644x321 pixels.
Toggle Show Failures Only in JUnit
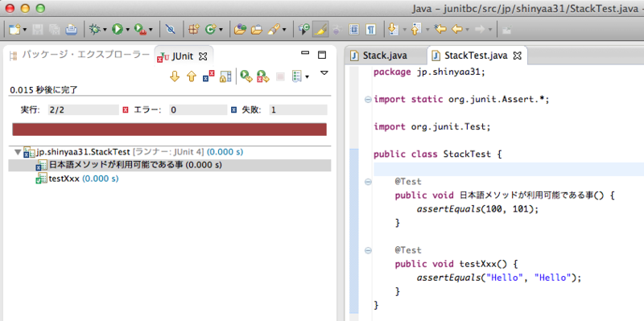click(208, 76)
